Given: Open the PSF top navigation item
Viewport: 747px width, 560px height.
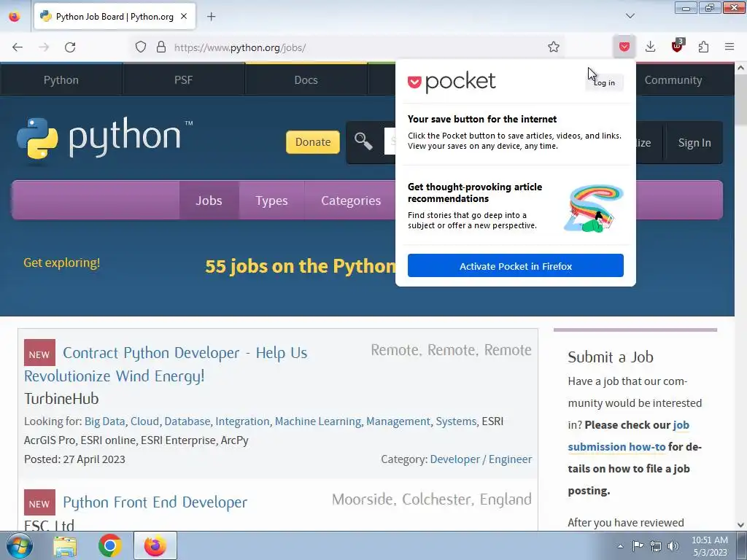Looking at the screenshot, I should (183, 80).
